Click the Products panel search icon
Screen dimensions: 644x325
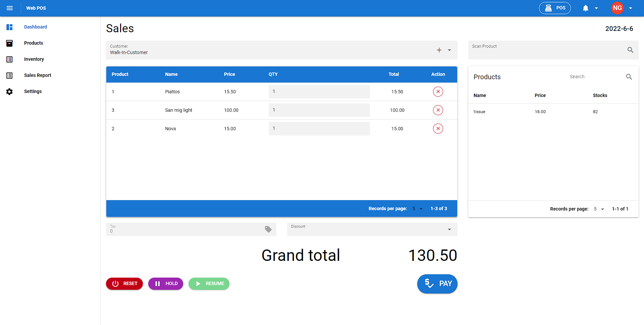(629, 77)
